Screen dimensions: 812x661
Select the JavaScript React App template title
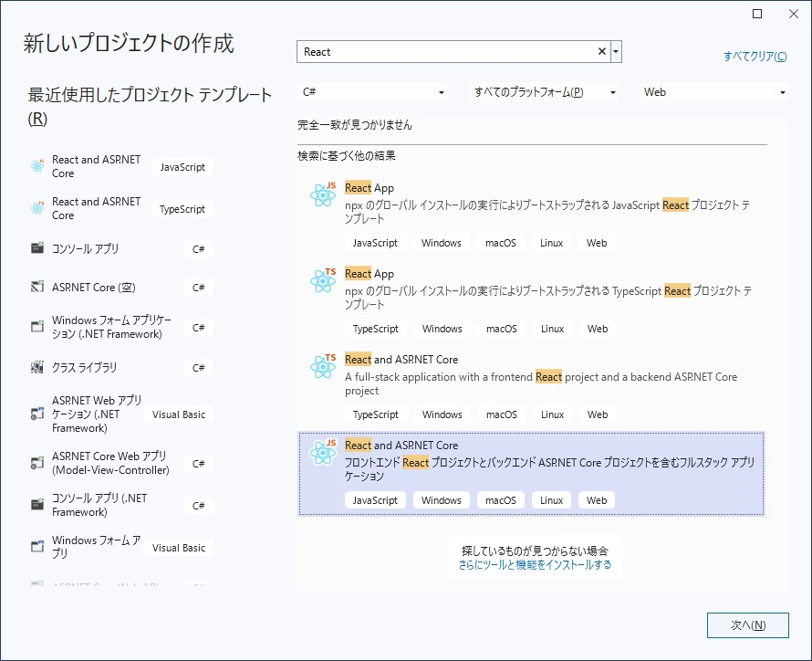(x=370, y=187)
